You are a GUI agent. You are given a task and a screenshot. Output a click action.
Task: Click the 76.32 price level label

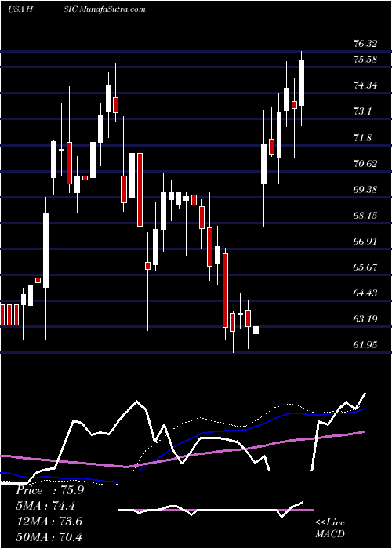[x=365, y=44]
